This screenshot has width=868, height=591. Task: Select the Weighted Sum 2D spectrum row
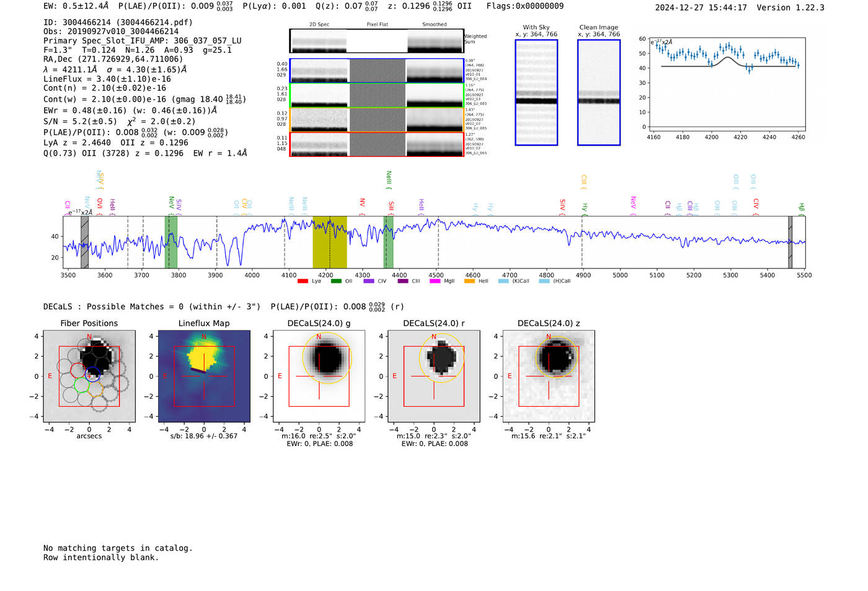point(377,41)
